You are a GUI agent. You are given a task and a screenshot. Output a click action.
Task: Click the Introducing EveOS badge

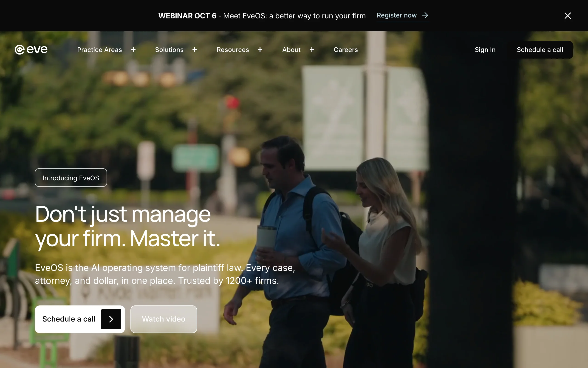tap(71, 178)
